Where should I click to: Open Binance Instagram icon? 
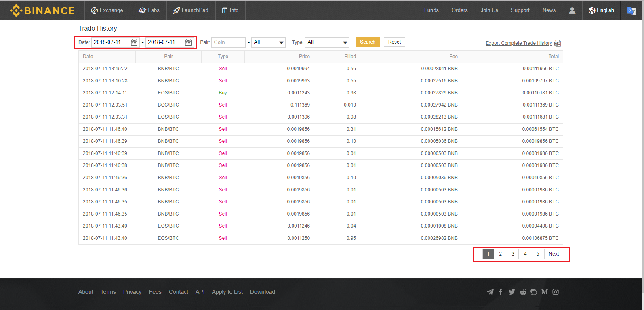(x=556, y=292)
